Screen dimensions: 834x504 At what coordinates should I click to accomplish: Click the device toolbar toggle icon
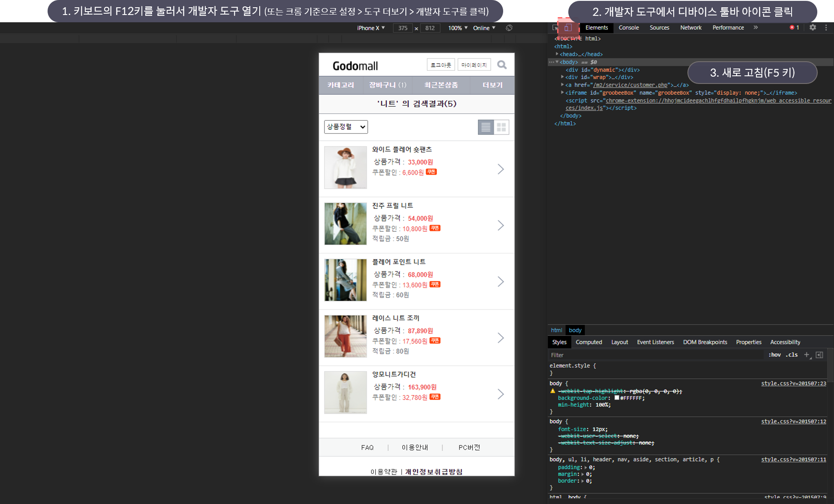567,28
